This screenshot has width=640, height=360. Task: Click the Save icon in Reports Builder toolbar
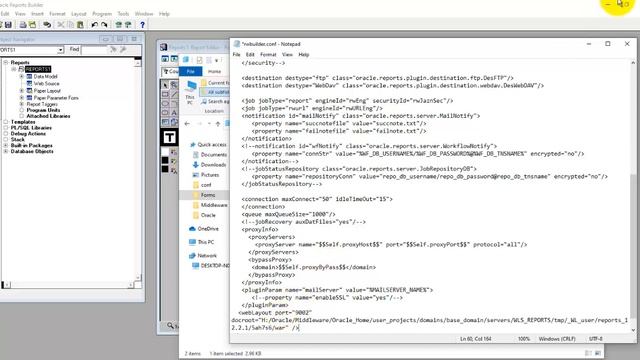(8, 25)
